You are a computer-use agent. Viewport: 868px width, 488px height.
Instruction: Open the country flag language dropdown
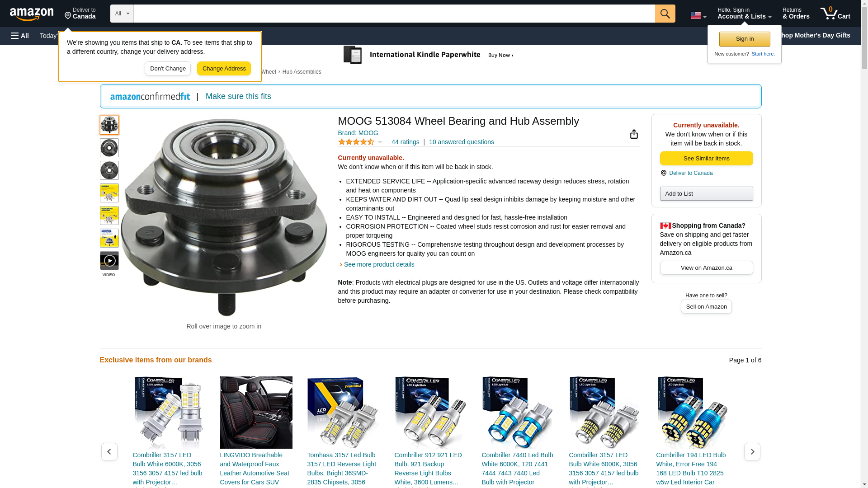[698, 15]
